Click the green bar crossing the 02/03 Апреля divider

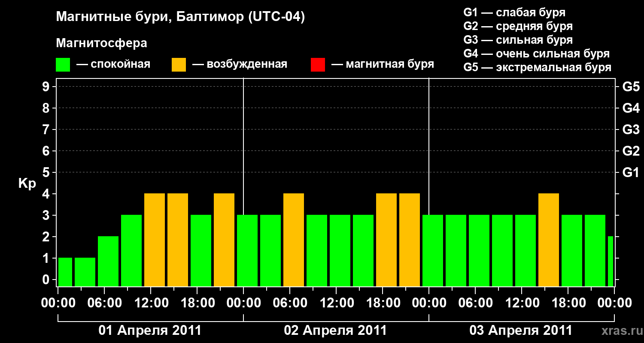(x=433, y=250)
